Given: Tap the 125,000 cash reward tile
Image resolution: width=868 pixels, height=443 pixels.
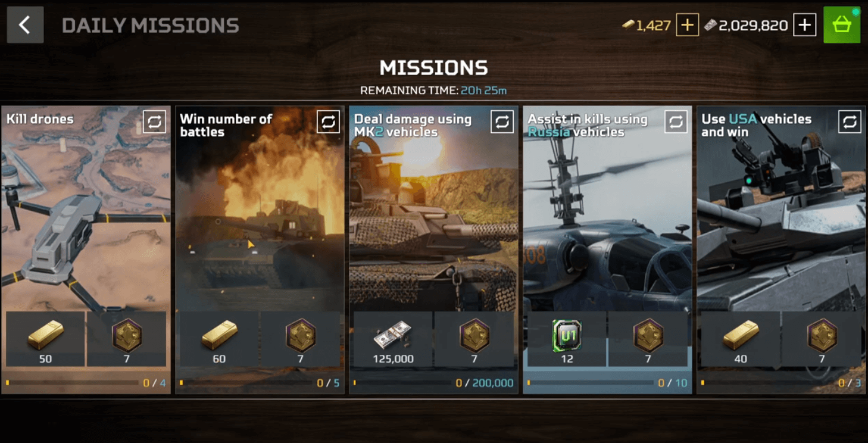Looking at the screenshot, I should click(393, 339).
